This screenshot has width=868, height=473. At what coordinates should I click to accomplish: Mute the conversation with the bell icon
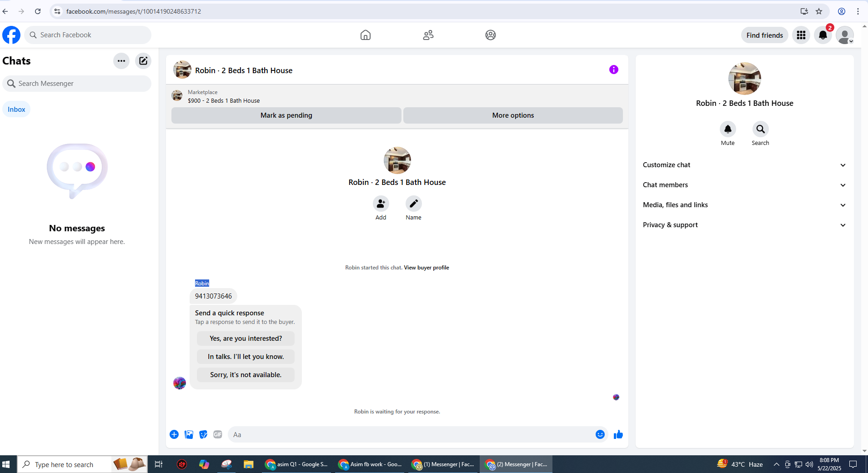pos(728,129)
